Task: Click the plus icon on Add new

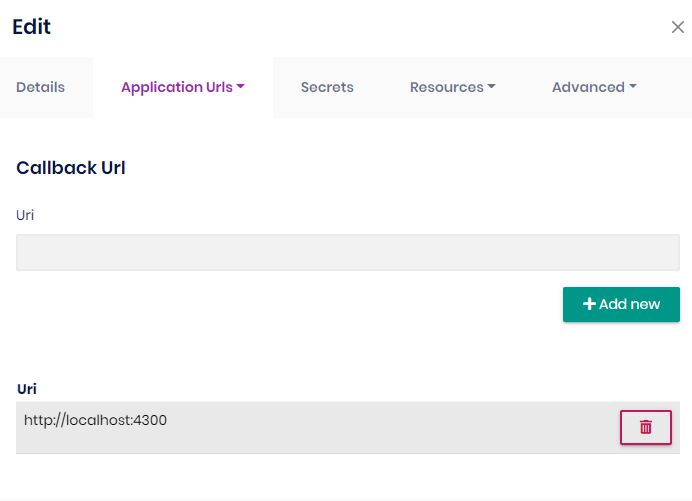Action: pyautogui.click(x=589, y=304)
